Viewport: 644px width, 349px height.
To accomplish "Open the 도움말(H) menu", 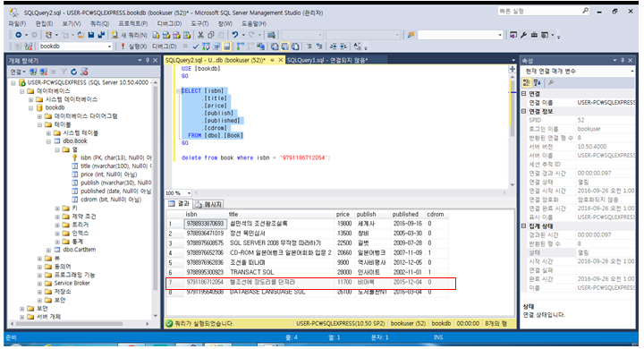I will point(254,23).
